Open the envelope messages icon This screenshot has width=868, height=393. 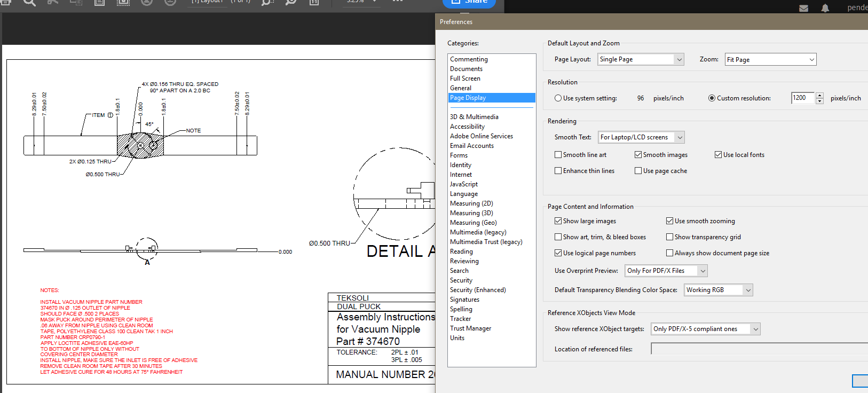click(x=803, y=8)
